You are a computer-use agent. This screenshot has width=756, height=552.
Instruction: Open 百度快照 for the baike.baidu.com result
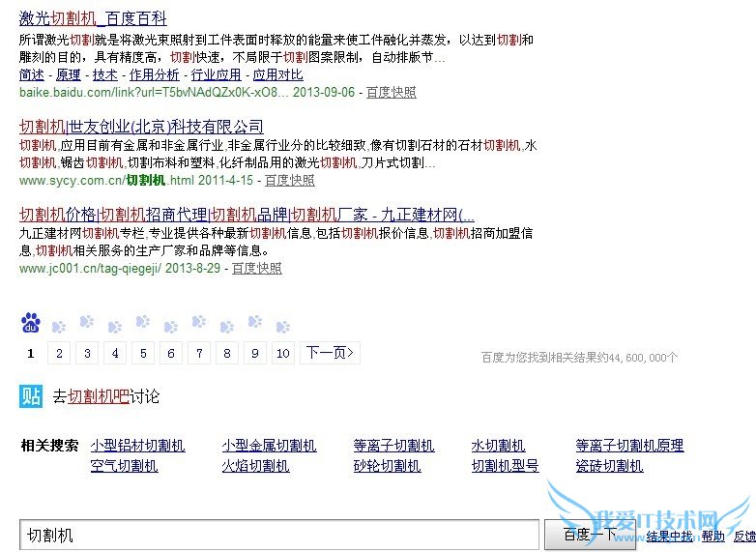(x=392, y=92)
